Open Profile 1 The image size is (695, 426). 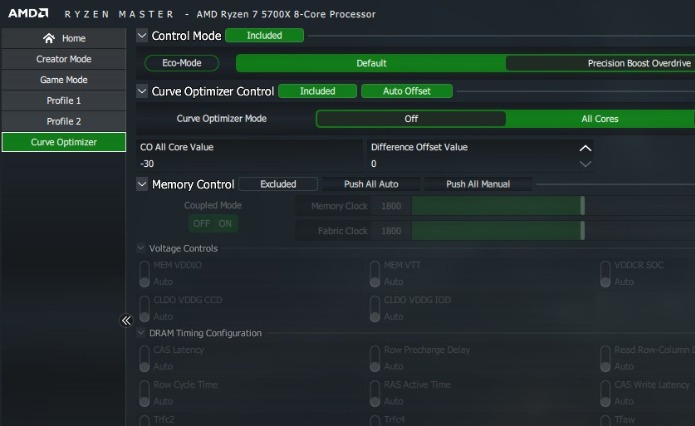pyautogui.click(x=64, y=101)
